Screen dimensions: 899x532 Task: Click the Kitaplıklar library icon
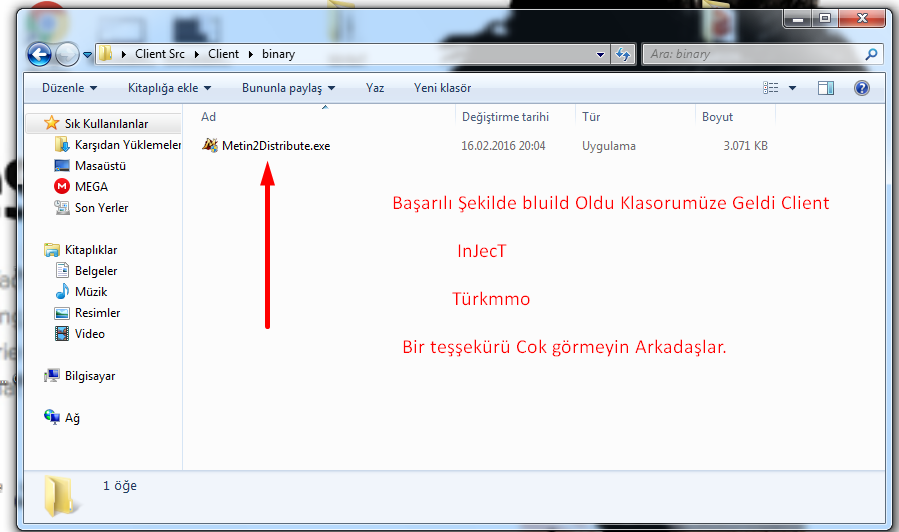(52, 249)
